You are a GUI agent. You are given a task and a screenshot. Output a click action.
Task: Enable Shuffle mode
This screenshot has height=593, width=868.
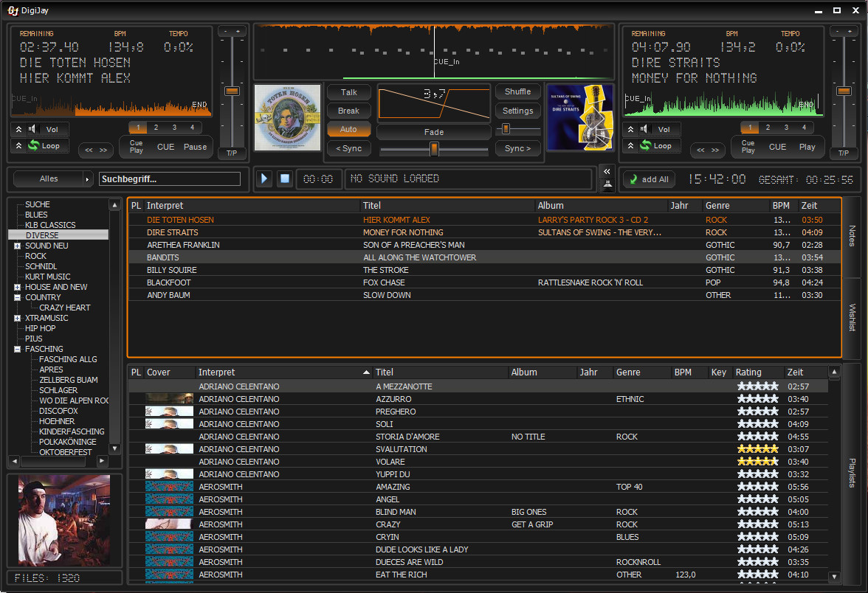click(517, 91)
